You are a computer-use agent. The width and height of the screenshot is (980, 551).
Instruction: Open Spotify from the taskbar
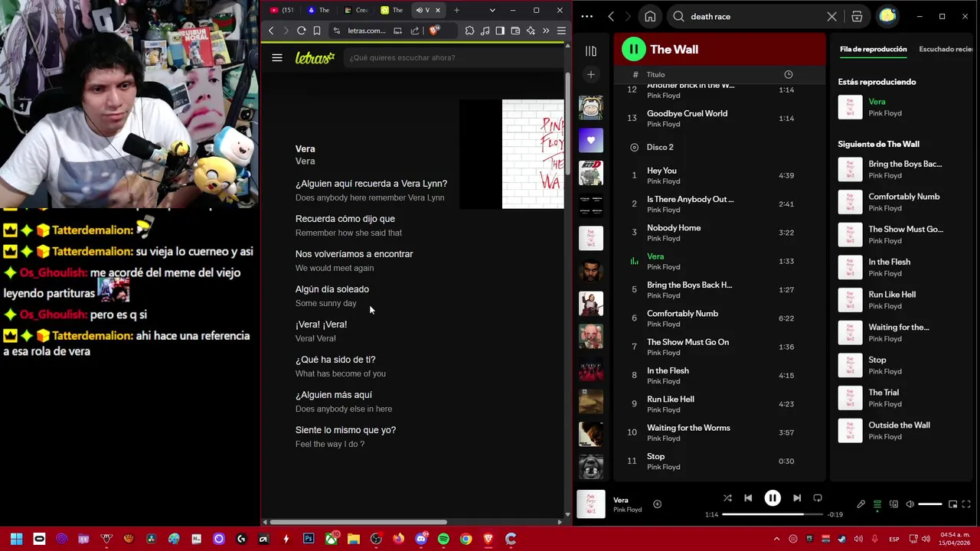coord(443,540)
